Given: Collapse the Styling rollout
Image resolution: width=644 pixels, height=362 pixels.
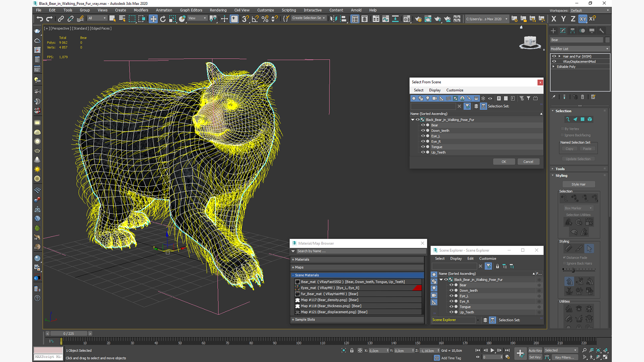Looking at the screenshot, I should [x=561, y=176].
